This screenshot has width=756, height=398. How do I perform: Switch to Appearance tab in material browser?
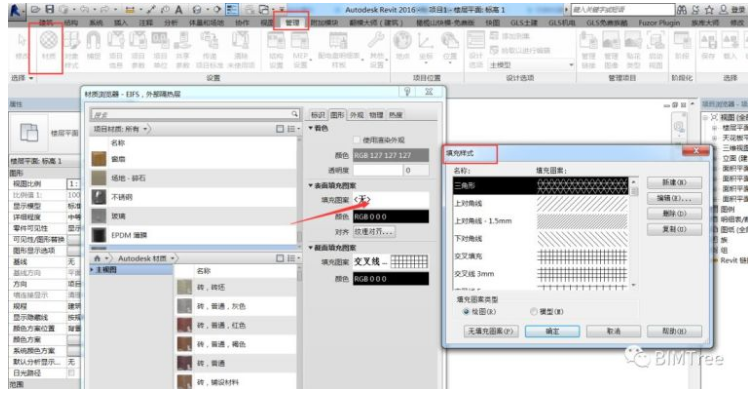(x=357, y=115)
